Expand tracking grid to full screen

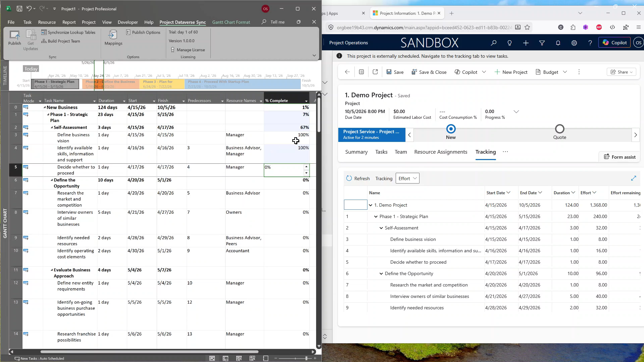pyautogui.click(x=633, y=178)
